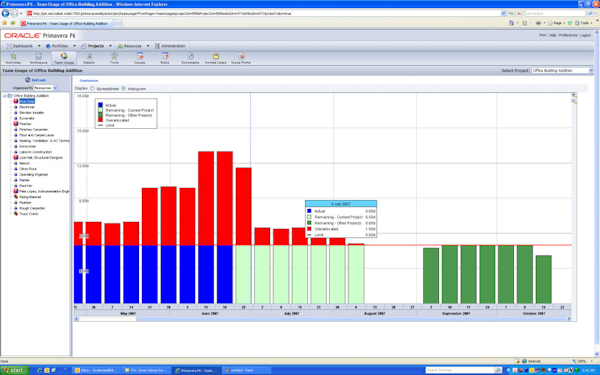The width and height of the screenshot is (600, 375).
Task: Click the Projects menu item
Action: click(93, 46)
